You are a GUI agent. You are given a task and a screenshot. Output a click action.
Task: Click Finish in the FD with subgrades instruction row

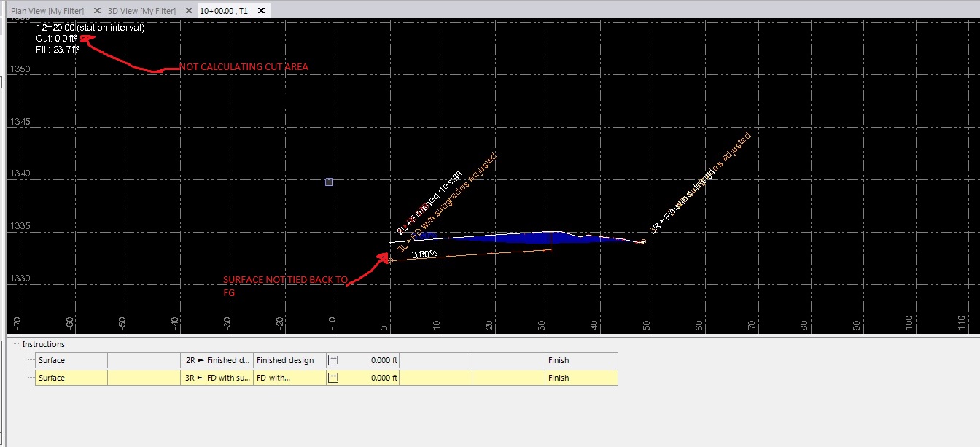click(558, 377)
